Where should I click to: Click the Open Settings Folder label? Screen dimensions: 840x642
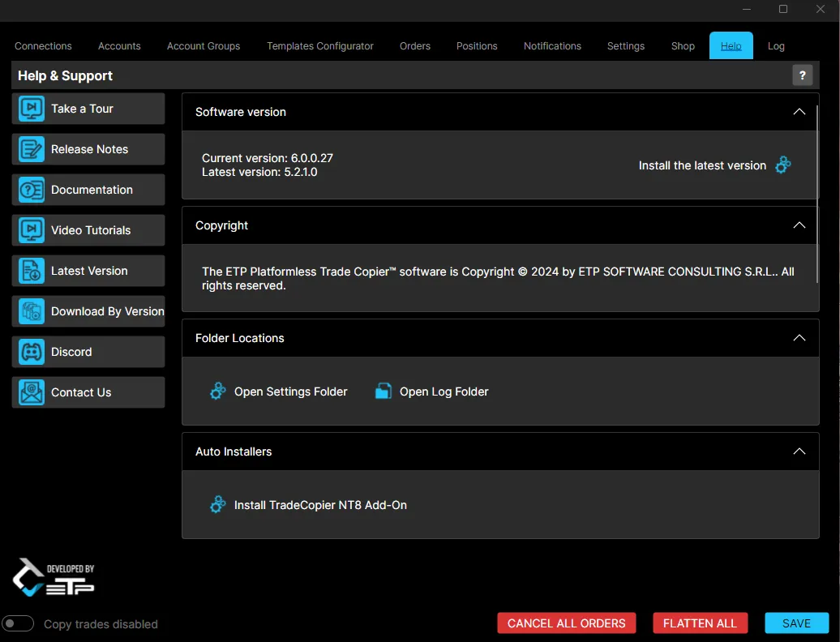pos(290,392)
